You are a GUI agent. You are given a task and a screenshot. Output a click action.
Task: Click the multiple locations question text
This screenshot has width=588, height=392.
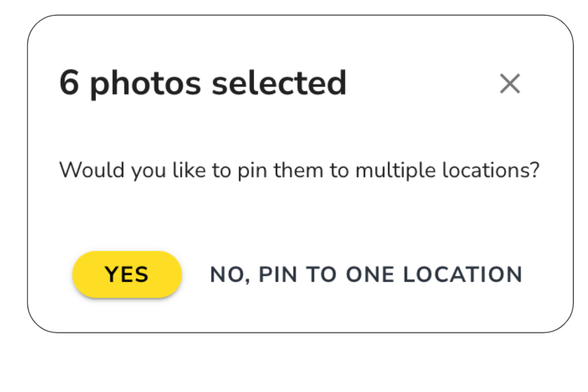click(299, 171)
